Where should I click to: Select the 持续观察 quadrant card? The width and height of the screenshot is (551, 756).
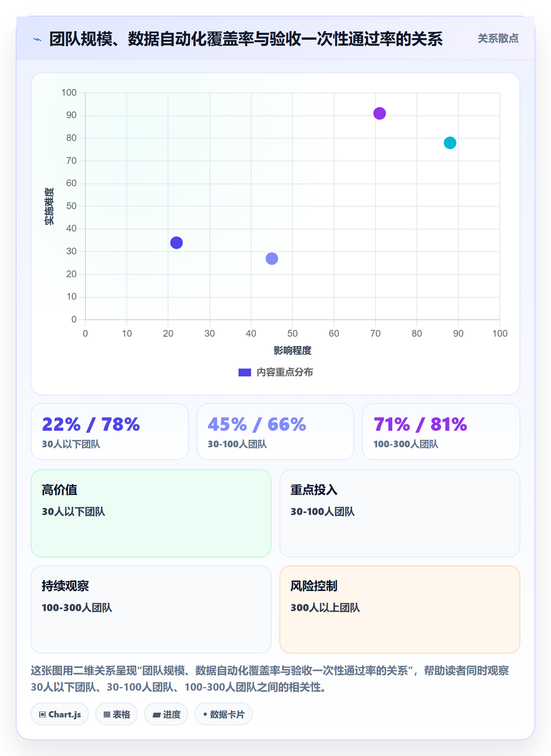(x=151, y=610)
